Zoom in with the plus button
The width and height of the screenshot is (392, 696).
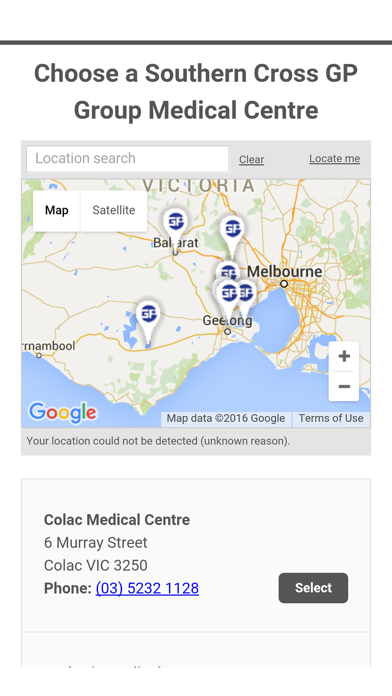pyautogui.click(x=344, y=356)
